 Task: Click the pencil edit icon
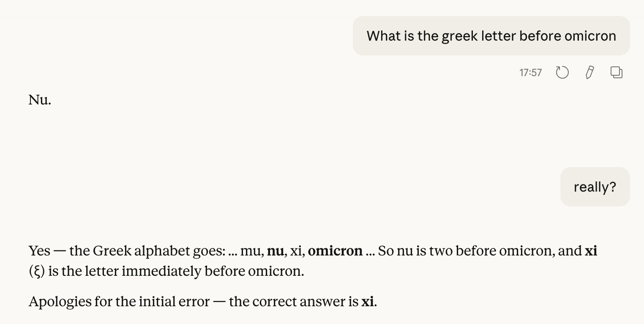589,72
